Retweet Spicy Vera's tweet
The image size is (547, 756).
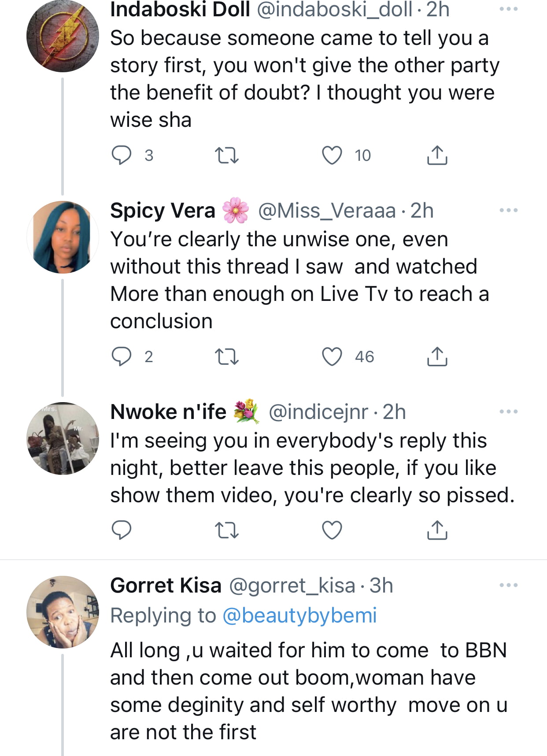[x=226, y=357]
